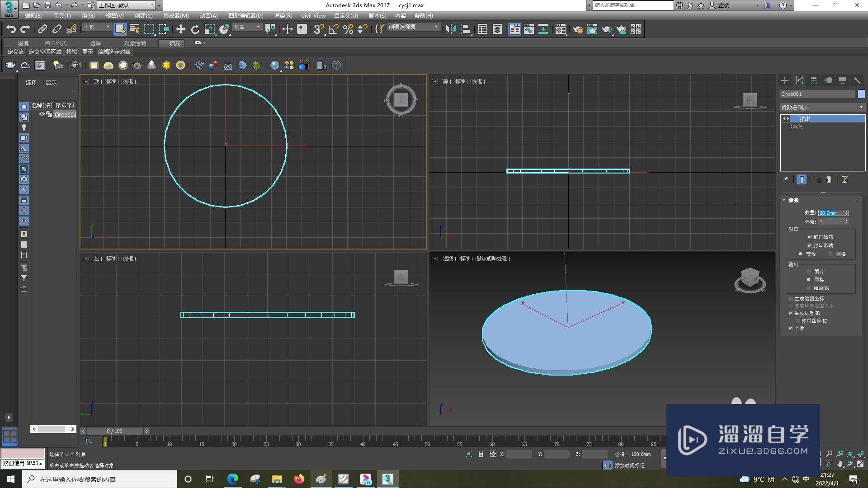Adjust 数量 value slider to 20mm

coord(830,212)
